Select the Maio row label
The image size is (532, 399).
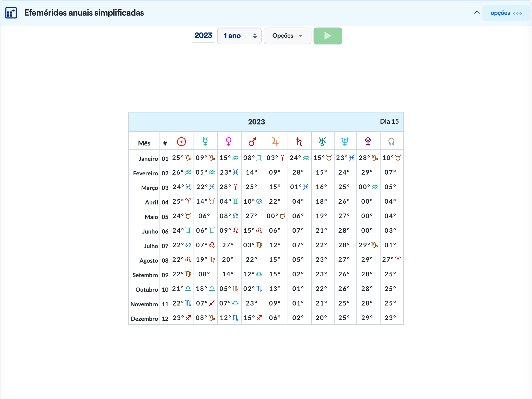151,217
